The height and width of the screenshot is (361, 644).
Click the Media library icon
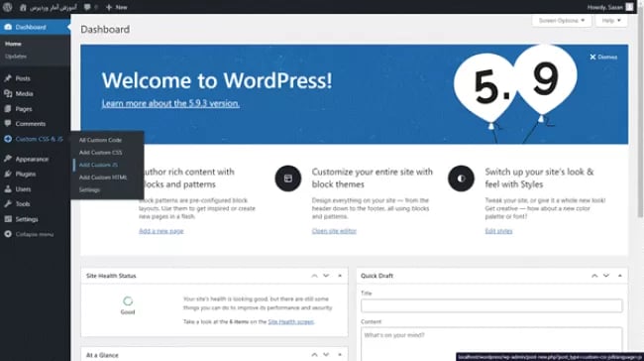[x=8, y=94]
